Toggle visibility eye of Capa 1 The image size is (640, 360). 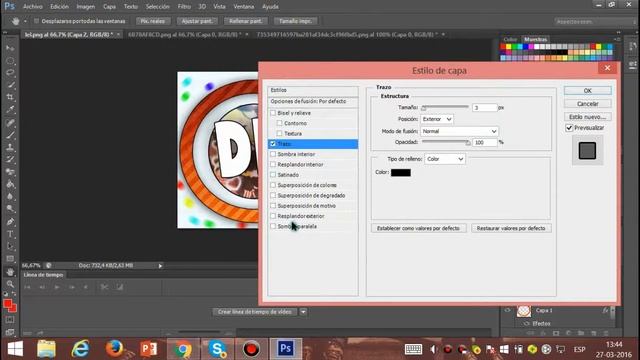click(507, 311)
